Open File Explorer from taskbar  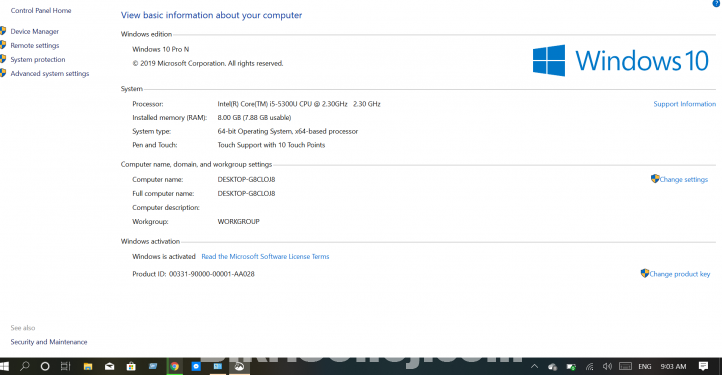point(87,367)
